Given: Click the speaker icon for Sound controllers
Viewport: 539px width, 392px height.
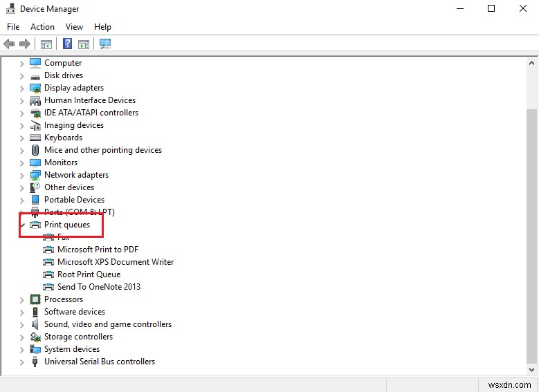Looking at the screenshot, I should coord(35,324).
